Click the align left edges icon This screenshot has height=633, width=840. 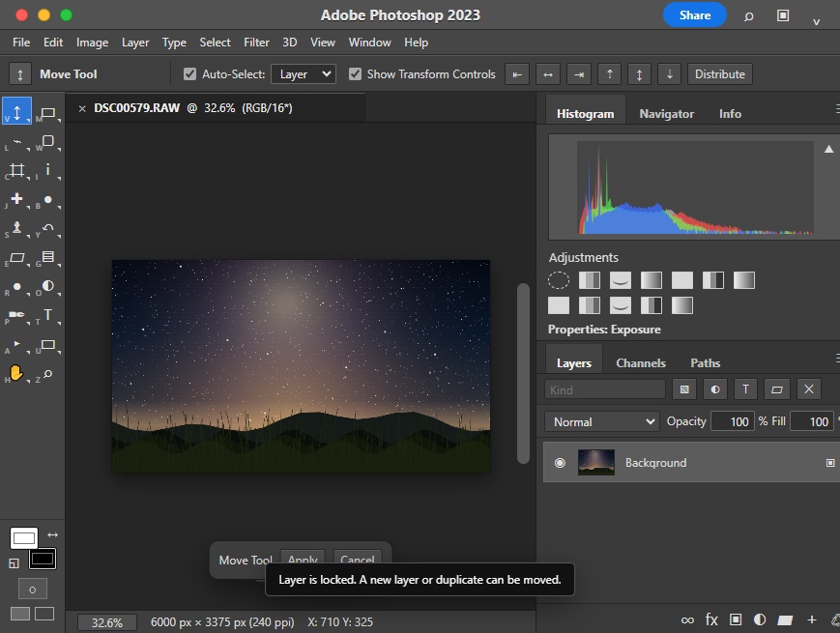517,74
